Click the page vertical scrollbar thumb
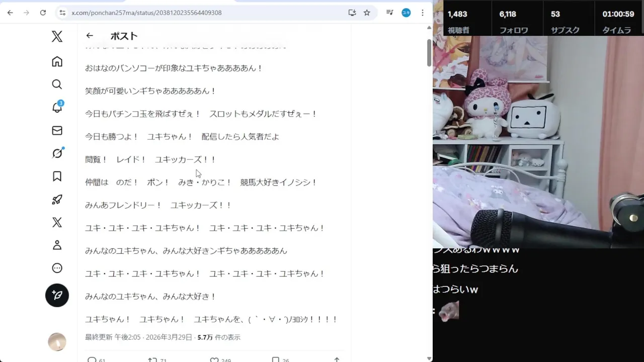This screenshot has height=362, width=644. [429, 52]
